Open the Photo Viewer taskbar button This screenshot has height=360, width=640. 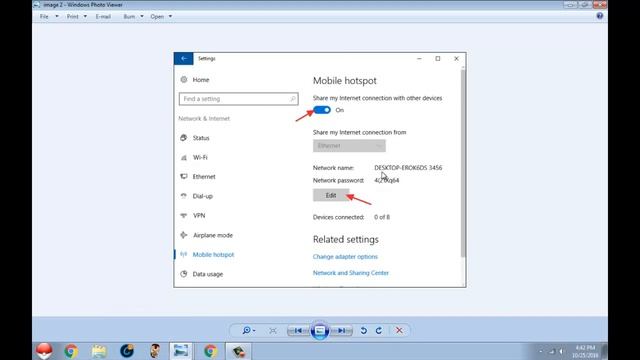(x=181, y=351)
